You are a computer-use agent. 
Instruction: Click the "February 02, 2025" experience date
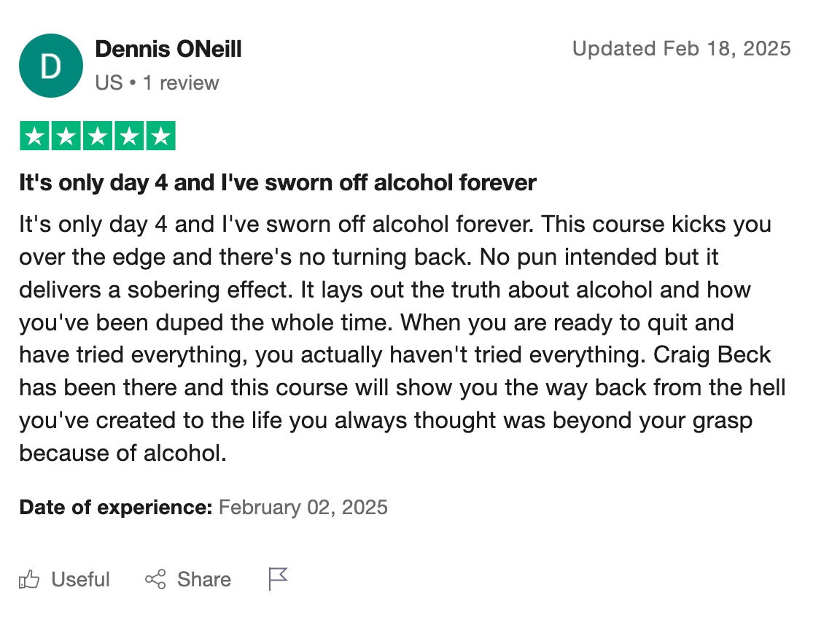[x=303, y=508]
